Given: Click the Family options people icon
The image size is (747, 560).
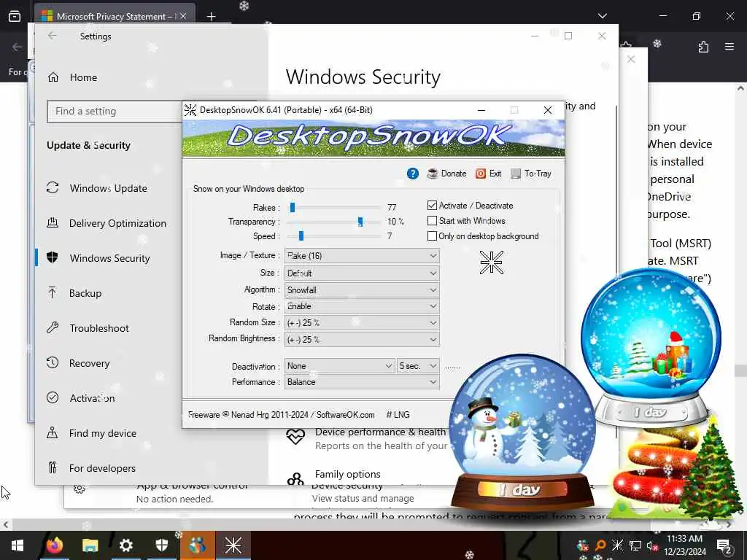Looking at the screenshot, I should [x=295, y=478].
